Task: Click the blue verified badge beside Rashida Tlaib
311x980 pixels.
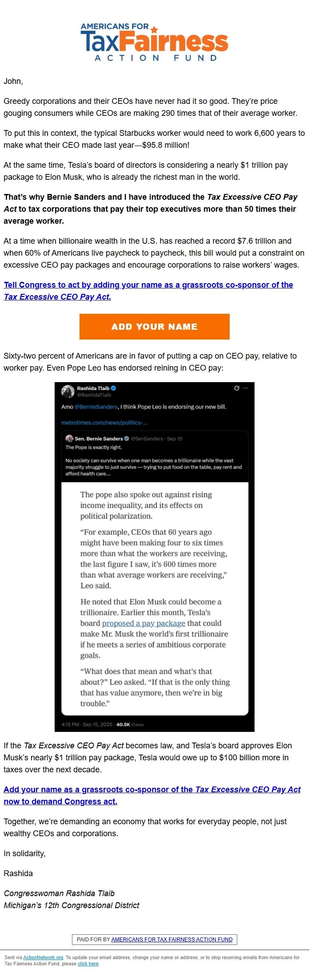Action: pos(113,388)
